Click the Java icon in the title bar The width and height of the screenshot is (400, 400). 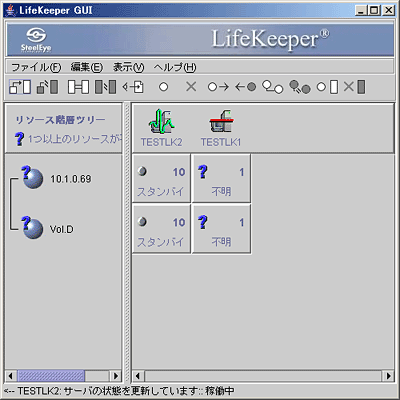coord(10,10)
